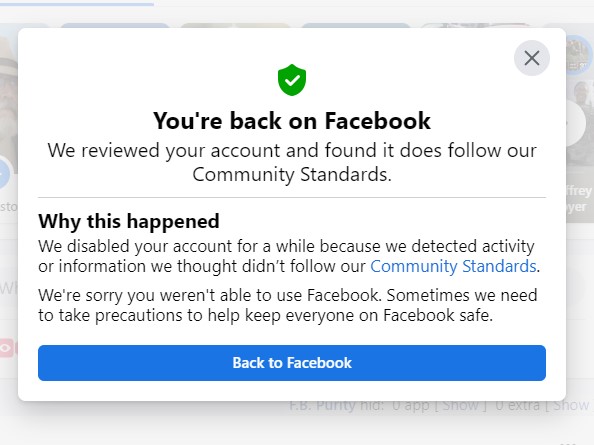
Task: Click the 'We reviewed your account' message
Action: (292, 162)
